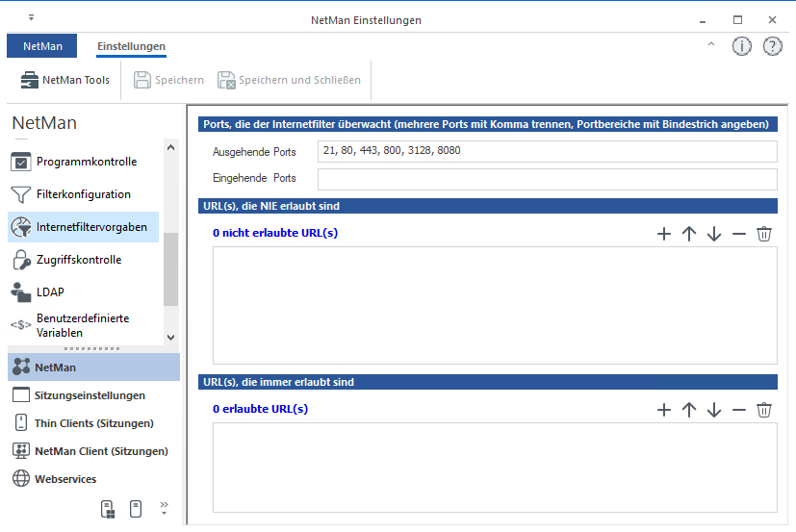Open the info icon in title area
This screenshot has width=796, height=532.
[x=741, y=46]
